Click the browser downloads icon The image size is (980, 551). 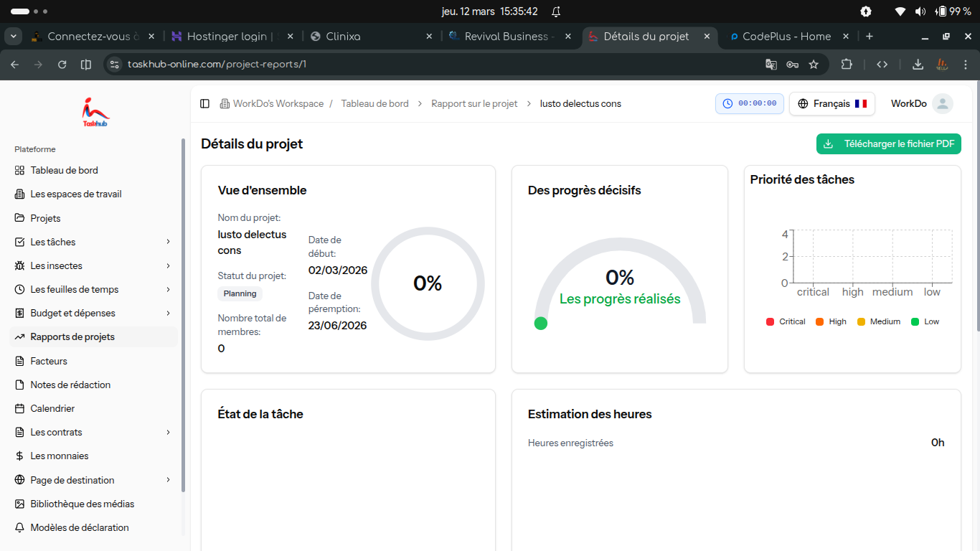pyautogui.click(x=918, y=65)
